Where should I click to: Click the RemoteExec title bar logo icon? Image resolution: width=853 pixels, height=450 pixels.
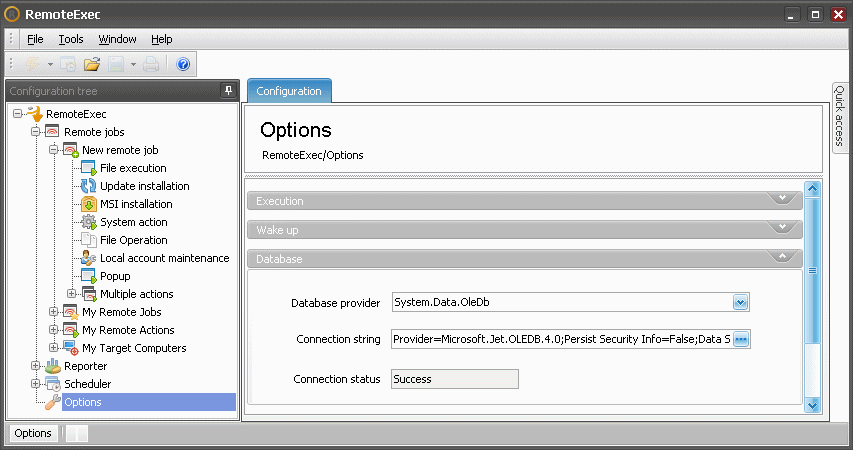[12, 14]
